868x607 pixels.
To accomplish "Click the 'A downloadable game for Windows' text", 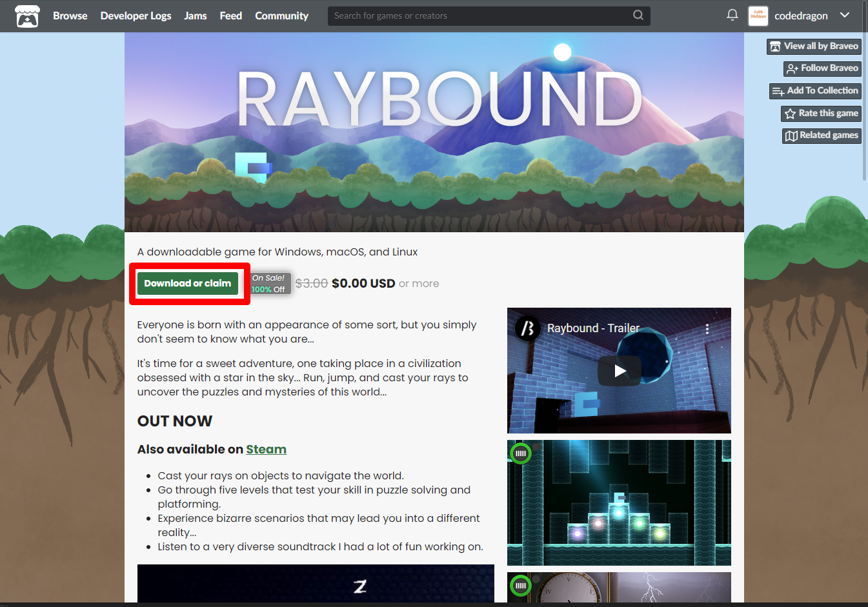I will (278, 252).
